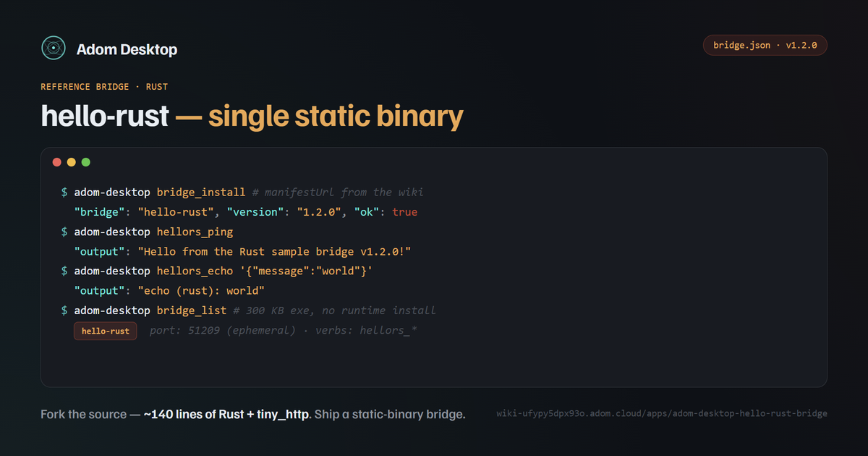Open the wiki adom.cloud bridge URL
The image size is (868, 456).
(662, 413)
